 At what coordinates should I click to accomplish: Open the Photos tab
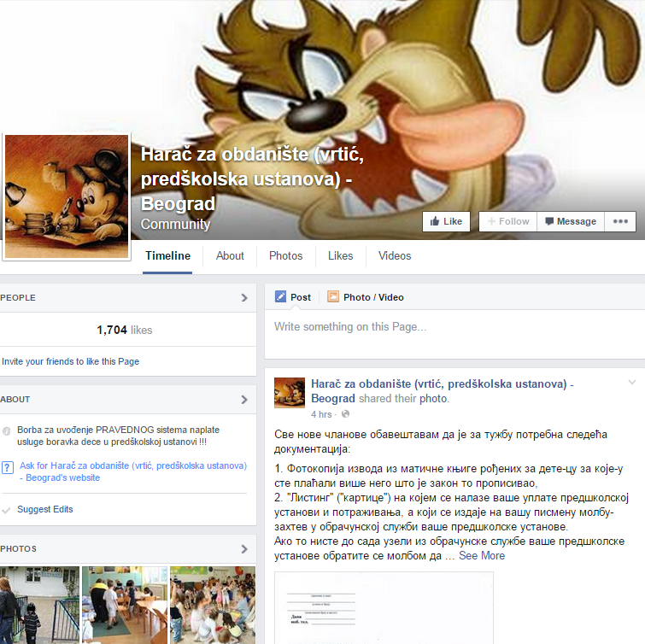click(x=285, y=256)
